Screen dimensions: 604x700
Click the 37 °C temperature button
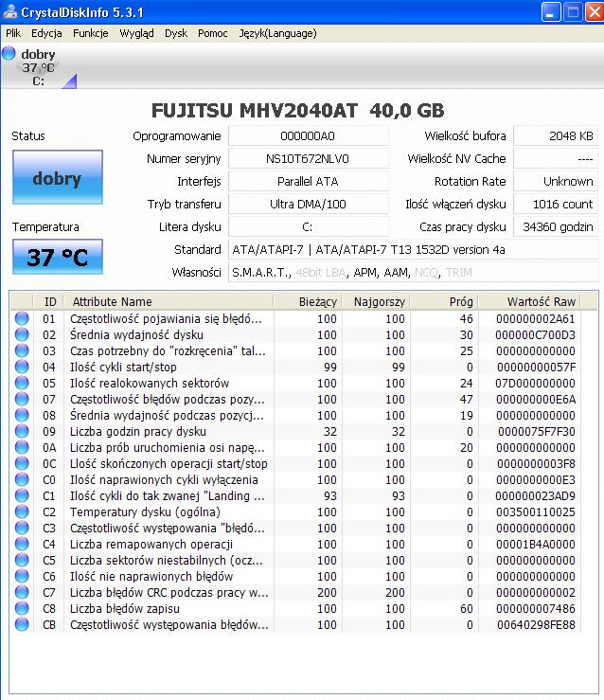(58, 257)
